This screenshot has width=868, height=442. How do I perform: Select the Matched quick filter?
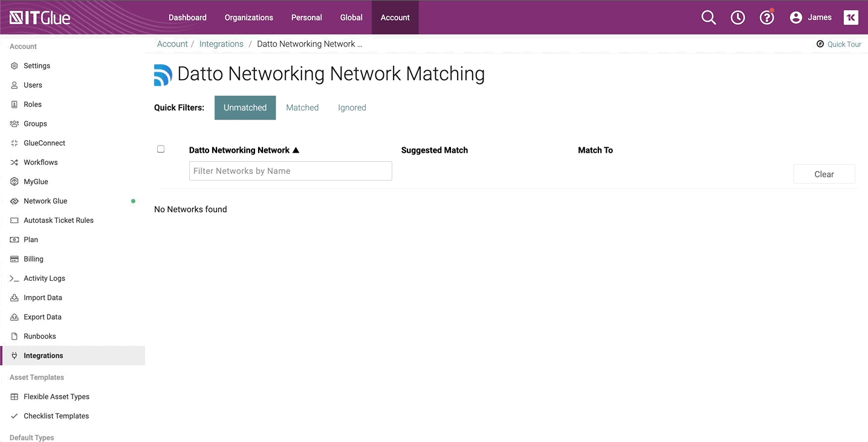pyautogui.click(x=302, y=107)
